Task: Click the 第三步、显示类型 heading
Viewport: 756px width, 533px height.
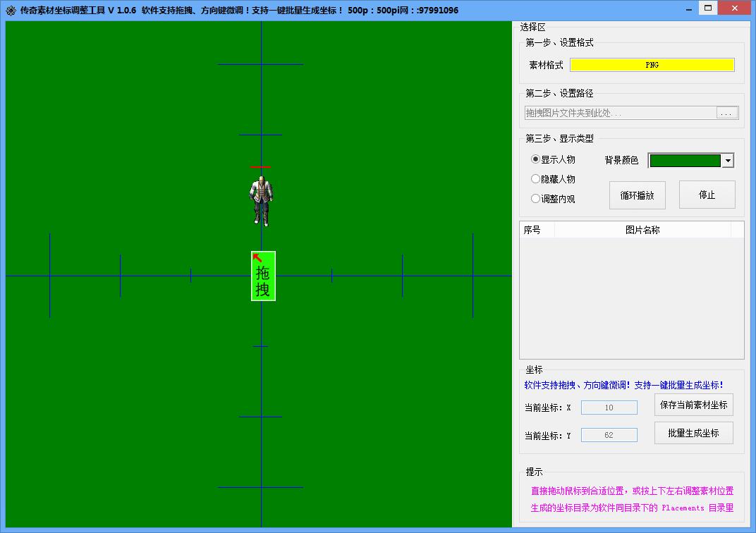Action: (559, 138)
